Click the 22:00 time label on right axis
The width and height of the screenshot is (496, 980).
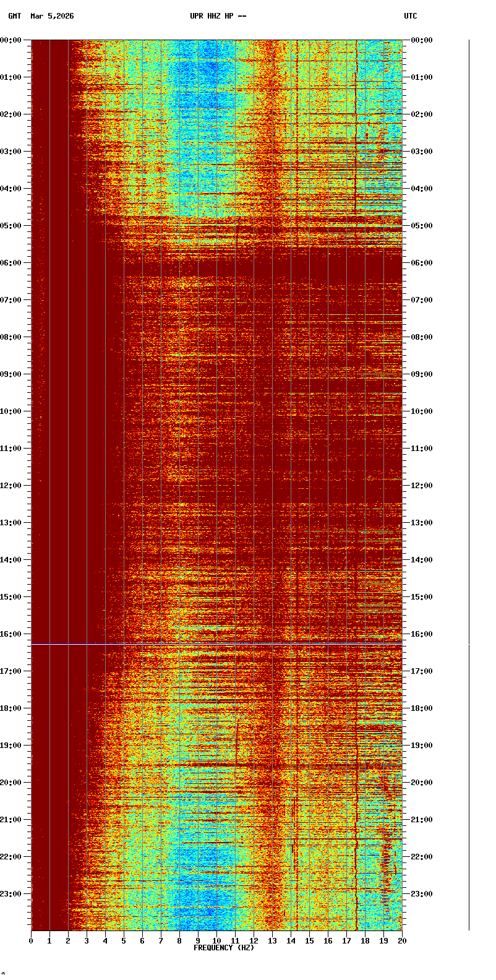[422, 857]
